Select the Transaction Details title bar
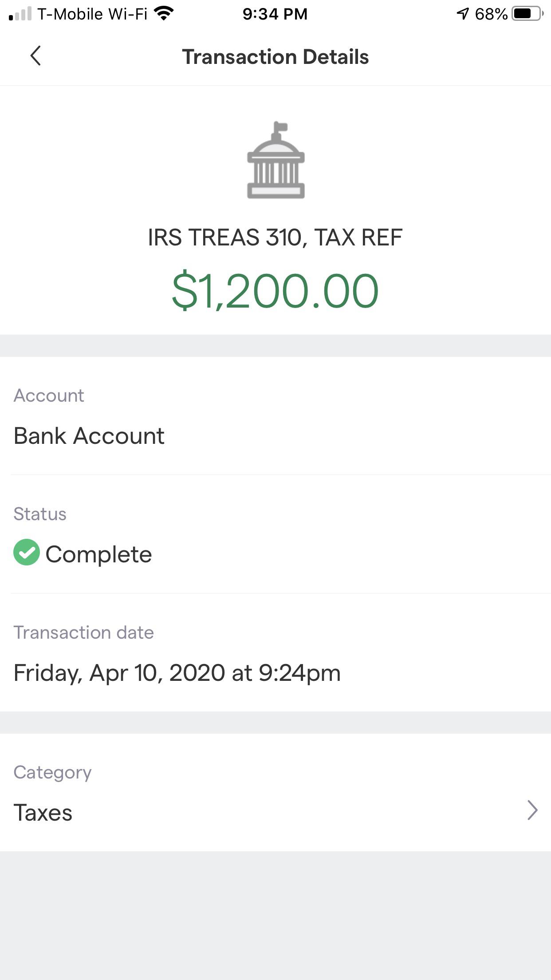 pyautogui.click(x=275, y=56)
